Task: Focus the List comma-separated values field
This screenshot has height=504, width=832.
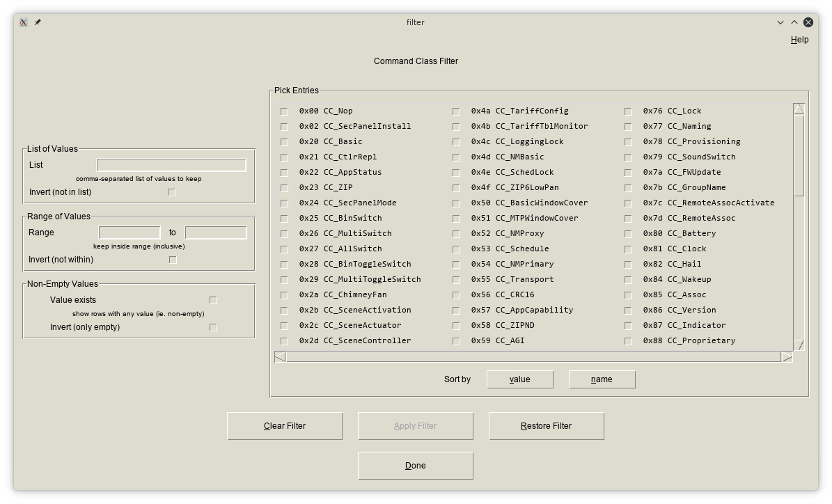Action: point(171,165)
